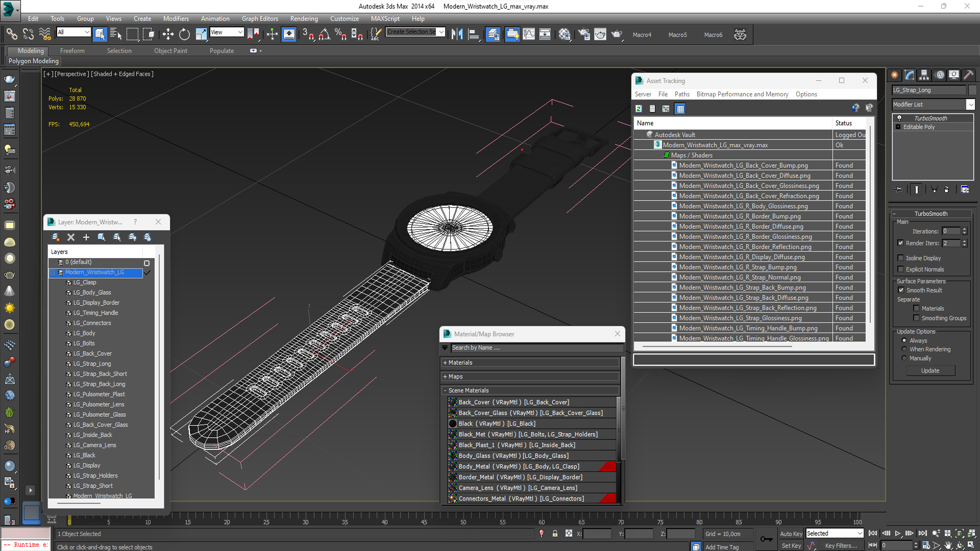
Task: Toggle Percent Snap icon
Action: click(x=340, y=34)
